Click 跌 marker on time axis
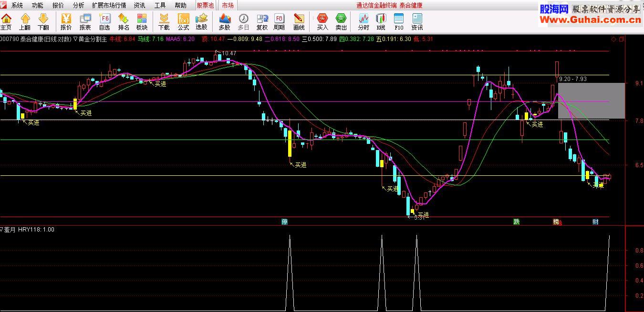The image size is (644, 312). [516, 222]
